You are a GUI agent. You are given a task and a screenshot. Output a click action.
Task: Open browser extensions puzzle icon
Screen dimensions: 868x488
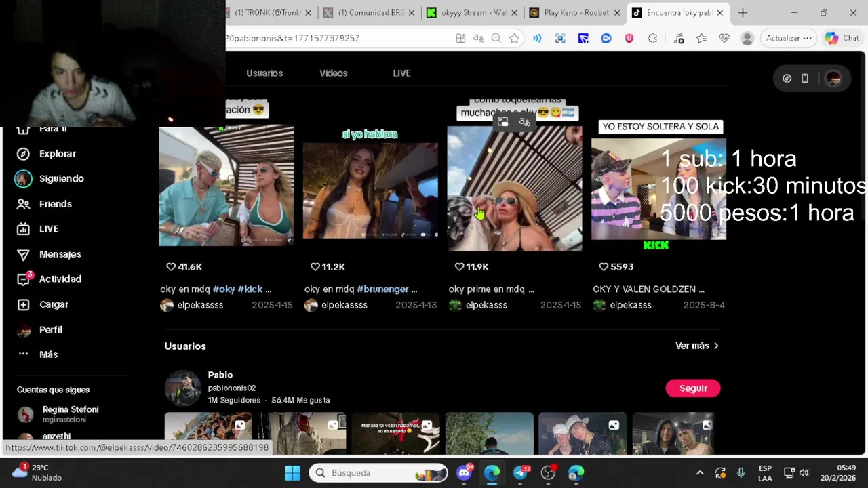652,39
